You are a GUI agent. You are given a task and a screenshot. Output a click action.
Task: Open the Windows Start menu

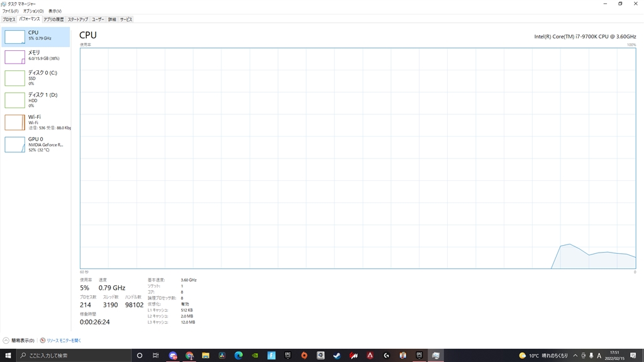(8, 356)
